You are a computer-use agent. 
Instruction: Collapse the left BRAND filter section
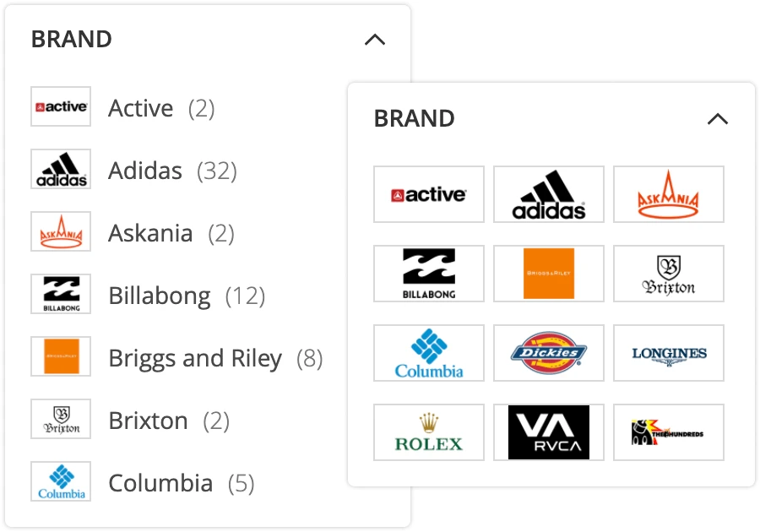click(375, 39)
